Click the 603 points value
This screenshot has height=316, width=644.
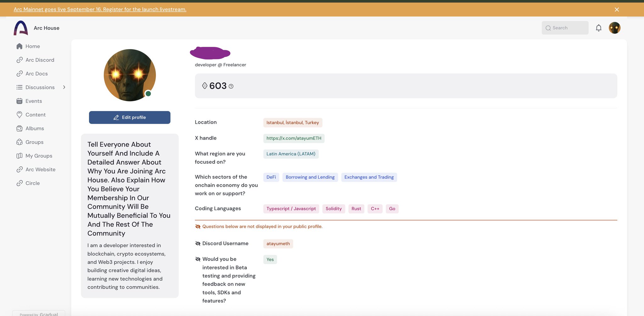pos(218,86)
